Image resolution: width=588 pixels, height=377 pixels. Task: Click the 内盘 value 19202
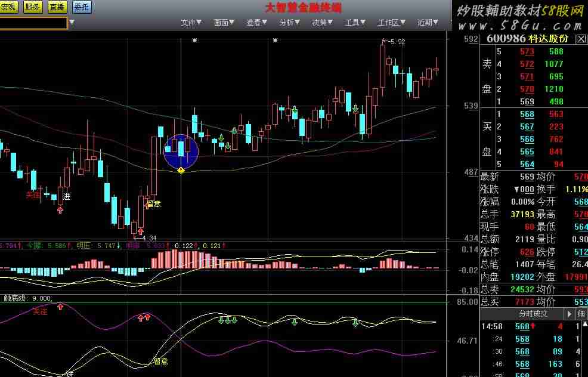(x=522, y=277)
